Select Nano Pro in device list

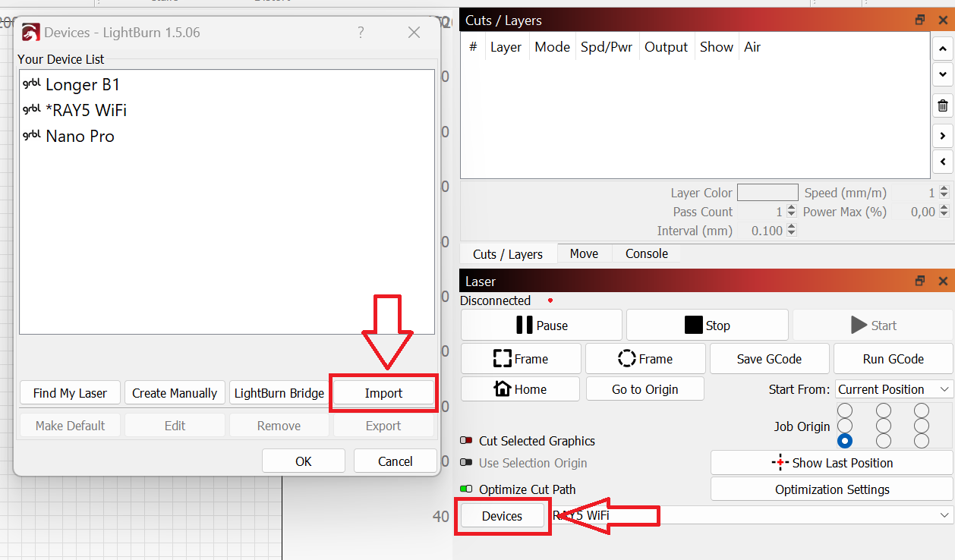pos(80,137)
